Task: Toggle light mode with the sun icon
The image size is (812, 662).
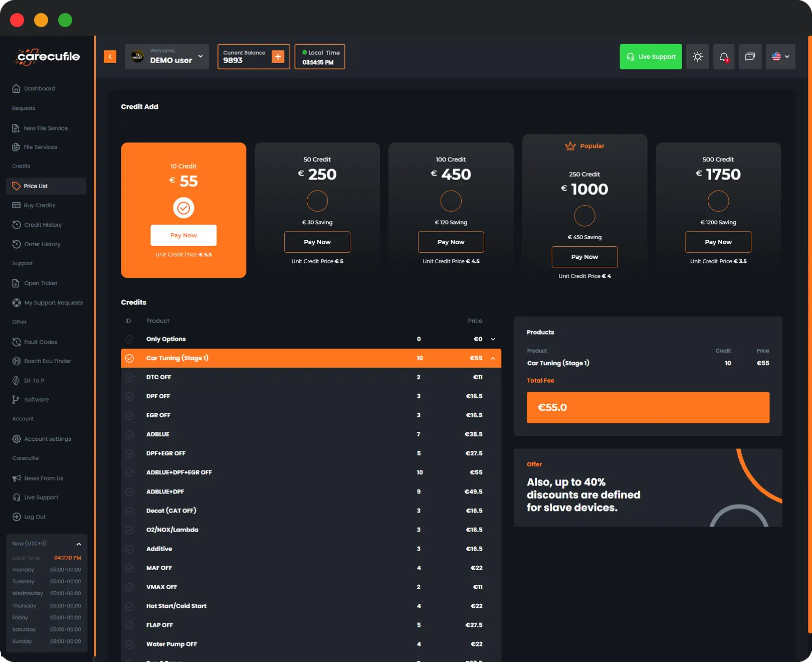Action: click(x=697, y=57)
